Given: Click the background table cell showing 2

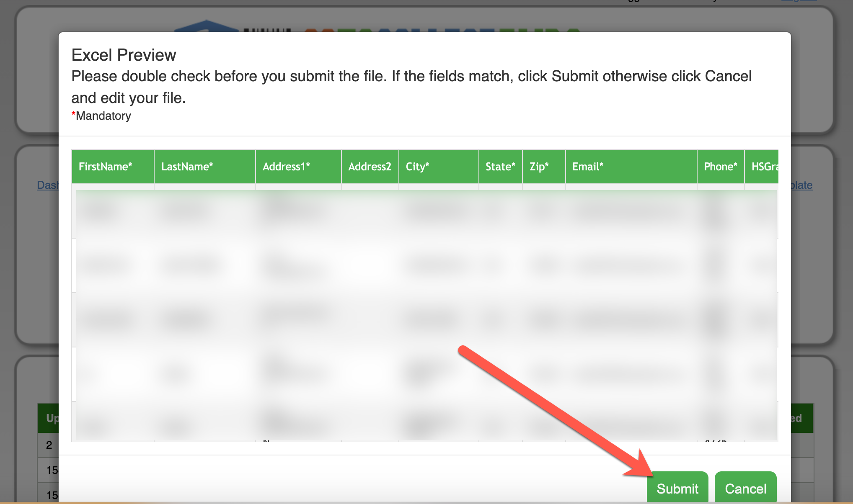Looking at the screenshot, I should 49,445.
